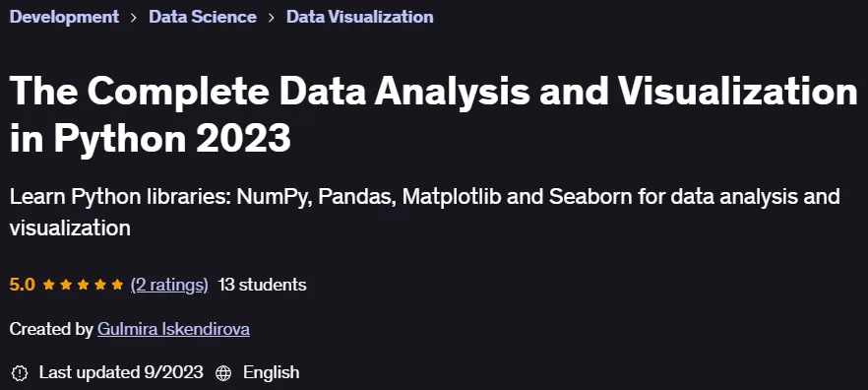The height and width of the screenshot is (390, 868).
Task: Click the third orange rating star
Action: click(83, 285)
